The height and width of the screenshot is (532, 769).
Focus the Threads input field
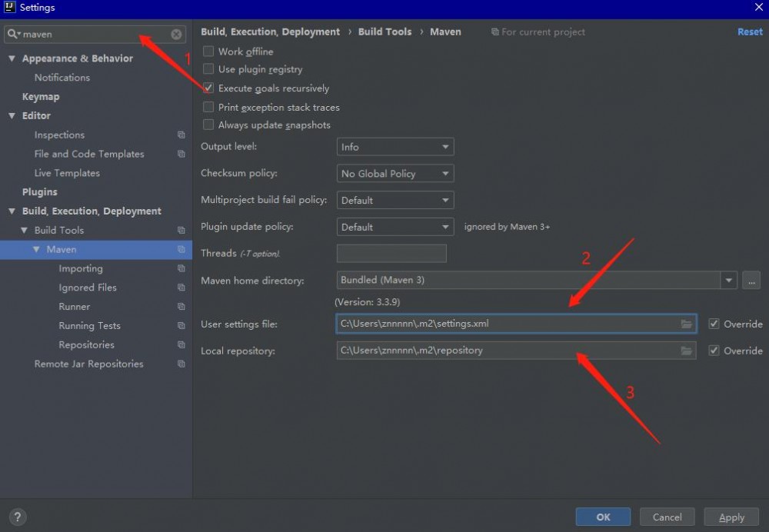pyautogui.click(x=391, y=254)
